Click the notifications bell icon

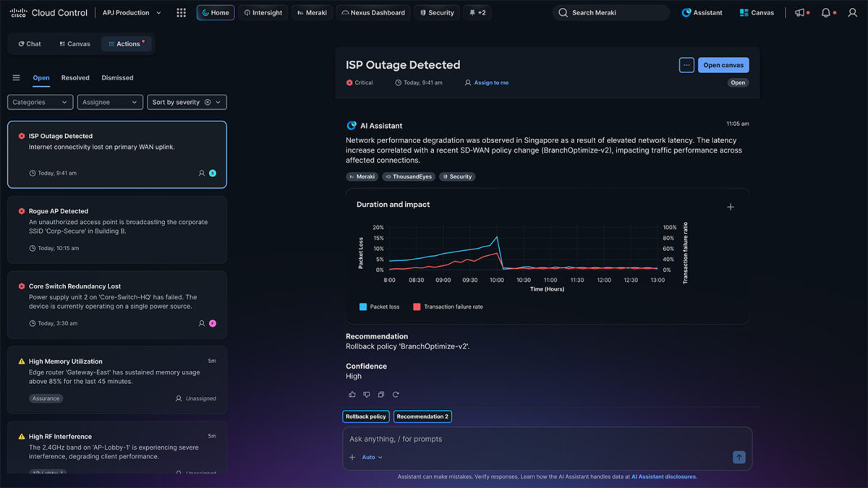825,13
